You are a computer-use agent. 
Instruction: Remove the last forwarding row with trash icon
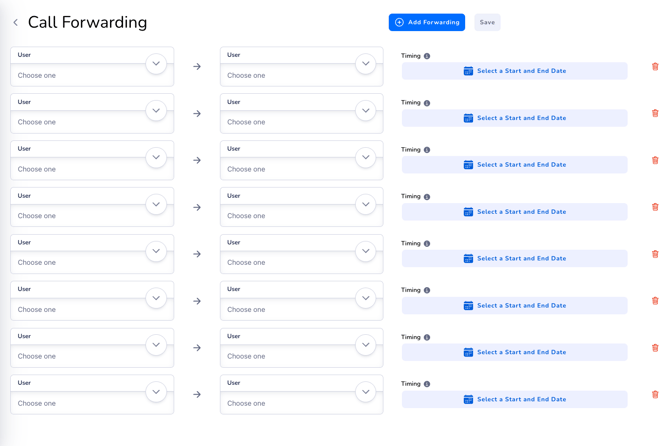[655, 394]
